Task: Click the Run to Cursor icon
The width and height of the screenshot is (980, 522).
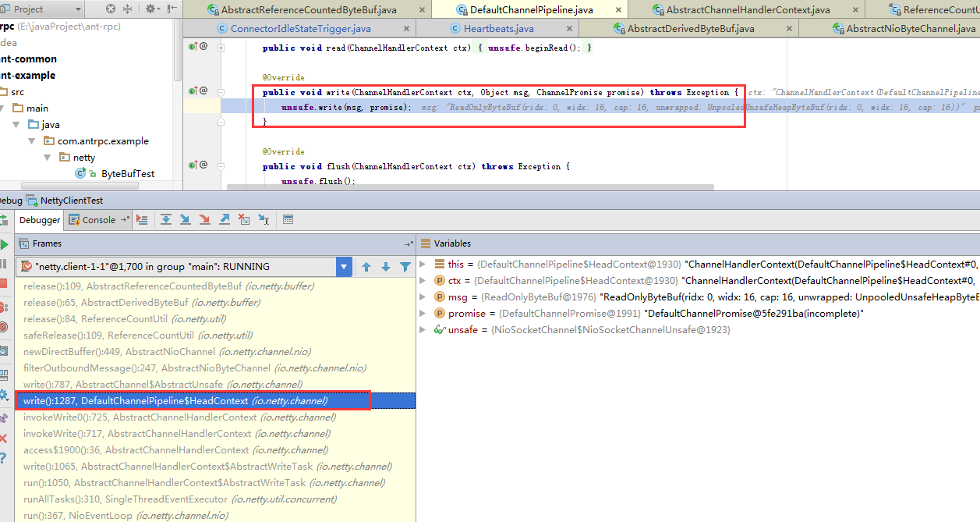Action: (262, 220)
